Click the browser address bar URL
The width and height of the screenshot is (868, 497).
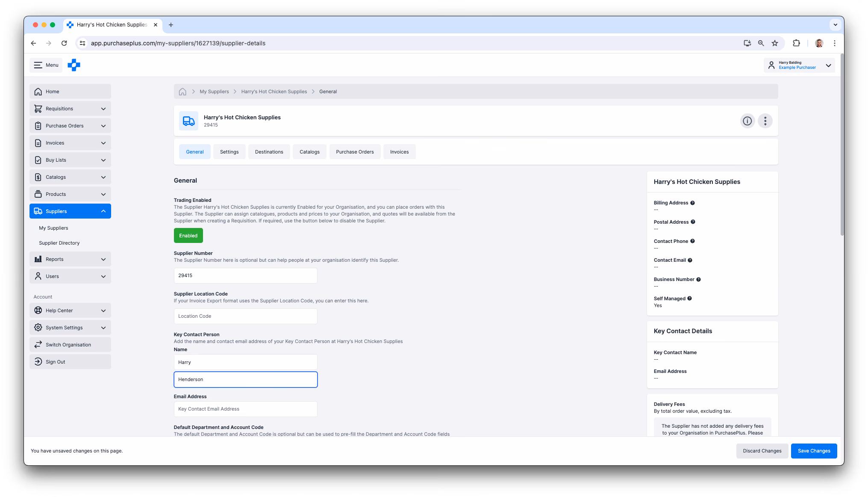pos(178,43)
